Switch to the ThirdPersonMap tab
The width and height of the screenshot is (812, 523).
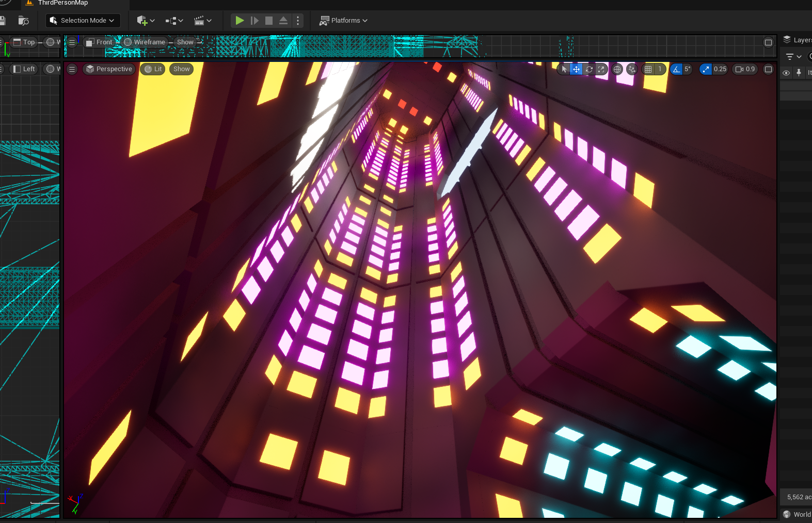click(x=62, y=3)
